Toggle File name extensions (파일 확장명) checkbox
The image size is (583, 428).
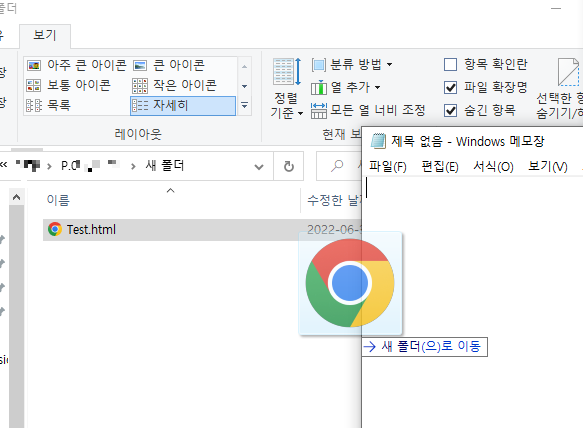pyautogui.click(x=450, y=88)
